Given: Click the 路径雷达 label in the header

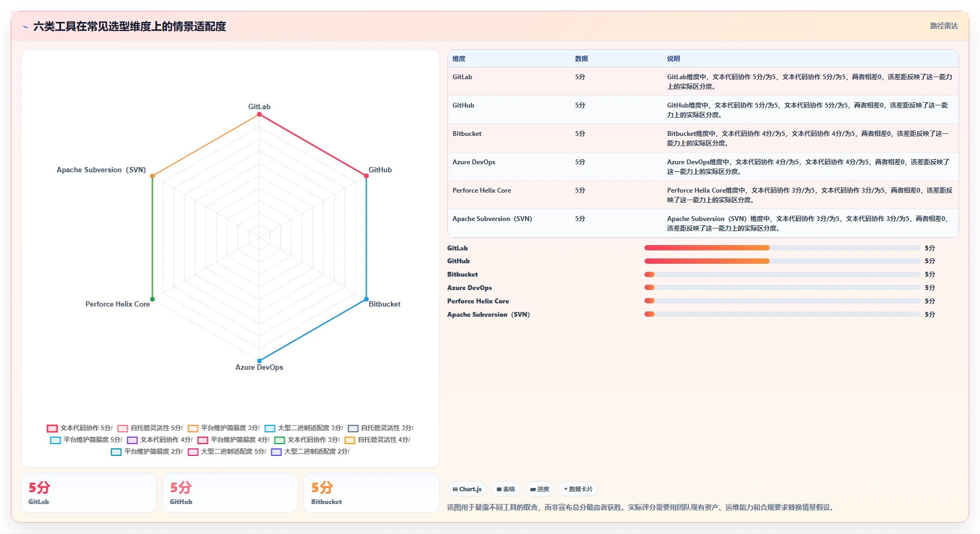Looking at the screenshot, I should click(944, 26).
